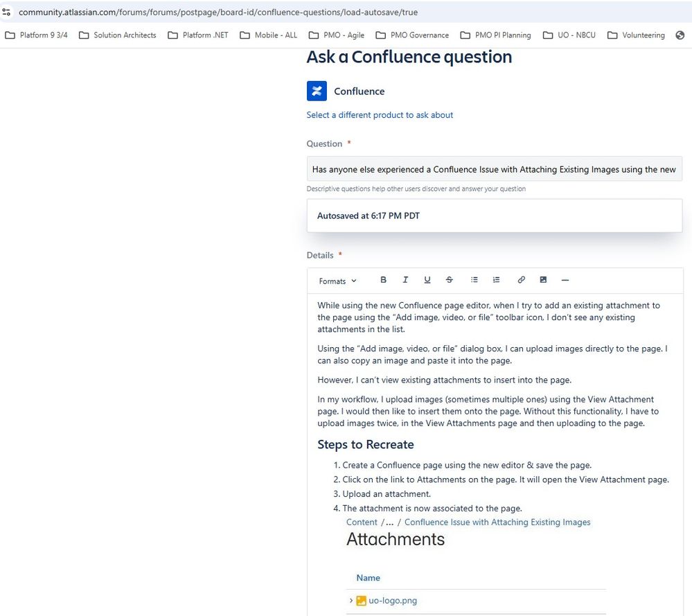Click the Ask a Confluence question heading

(409, 57)
